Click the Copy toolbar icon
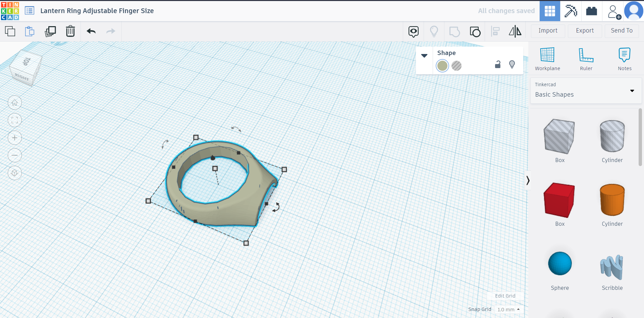Image resolution: width=644 pixels, height=318 pixels. pyautogui.click(x=10, y=31)
